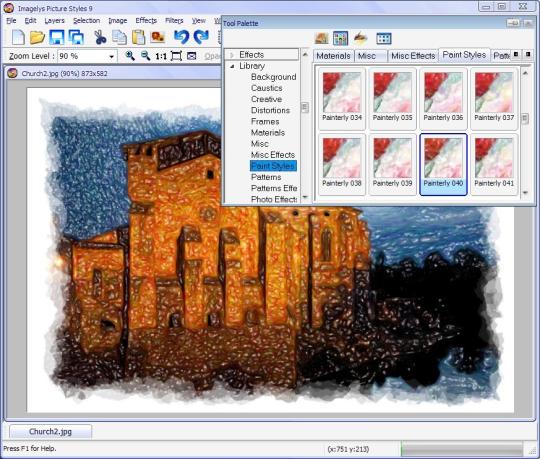This screenshot has width=540, height=459.
Task: Click the thumbnails view icon in Tool Palette
Action: [x=384, y=38]
